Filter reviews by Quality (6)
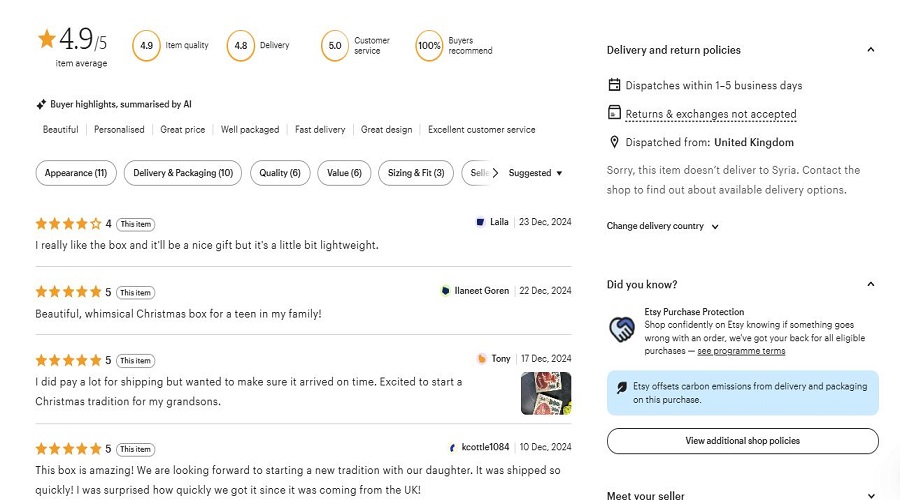The height and width of the screenshot is (500, 900). click(280, 173)
